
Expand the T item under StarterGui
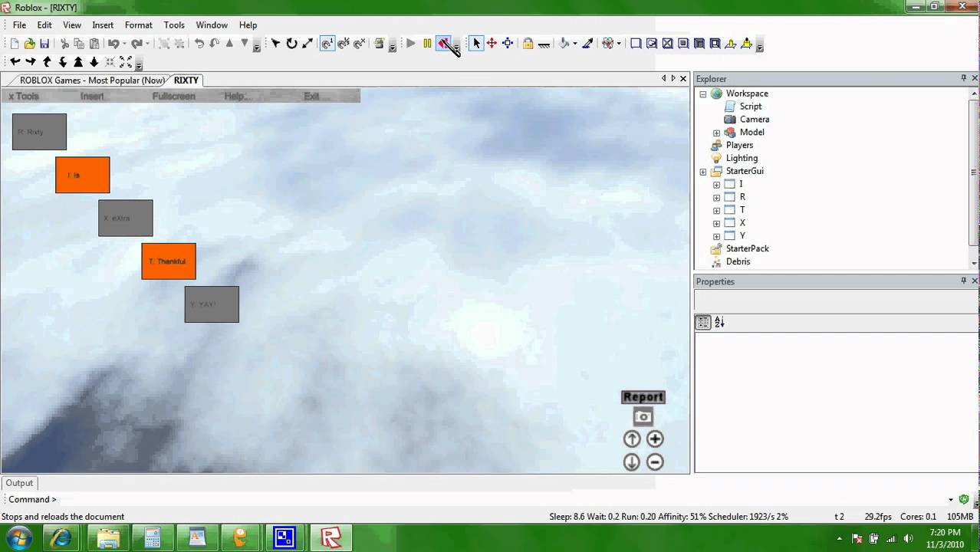(x=716, y=211)
